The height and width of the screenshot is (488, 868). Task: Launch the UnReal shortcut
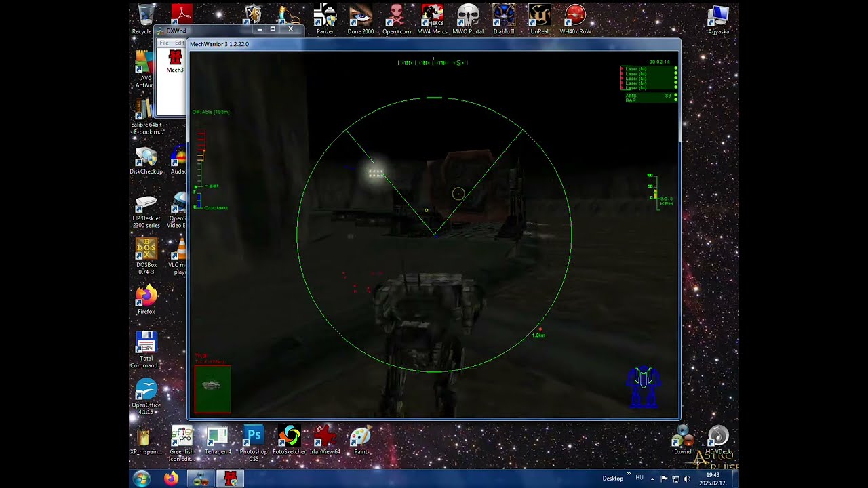tap(540, 18)
